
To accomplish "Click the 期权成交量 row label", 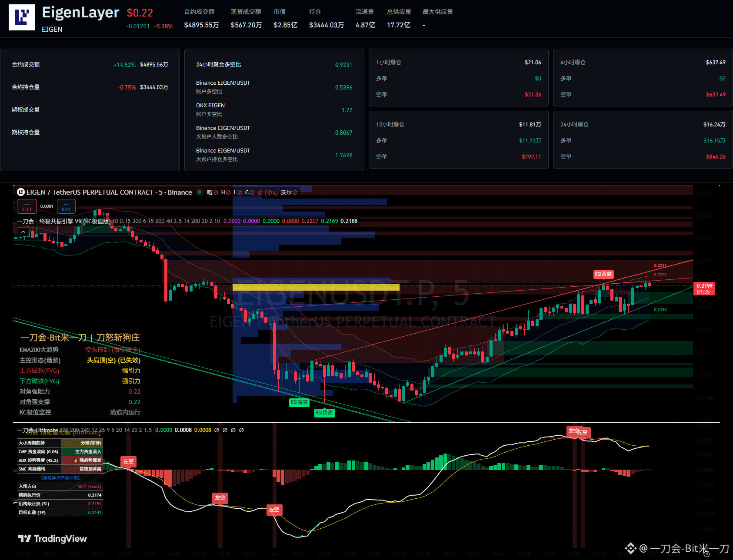I will [x=26, y=109].
